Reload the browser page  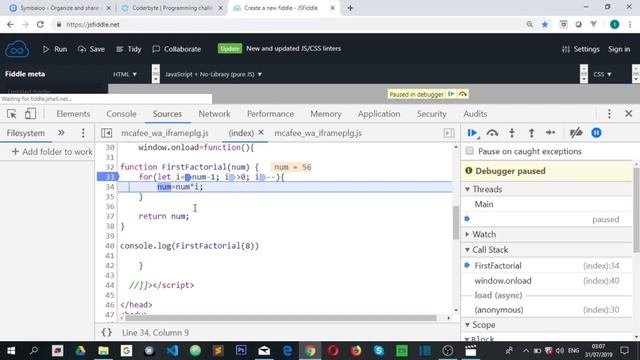coord(40,24)
